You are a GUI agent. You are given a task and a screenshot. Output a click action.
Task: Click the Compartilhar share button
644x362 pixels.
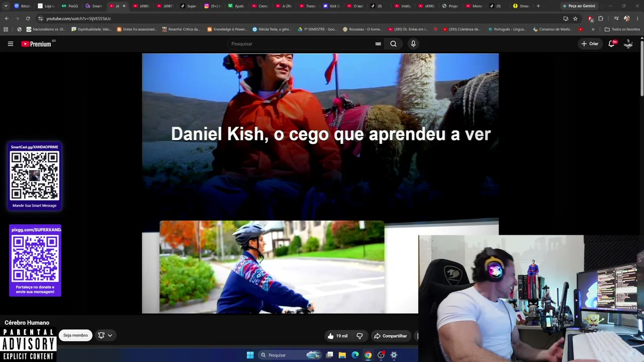click(390, 336)
